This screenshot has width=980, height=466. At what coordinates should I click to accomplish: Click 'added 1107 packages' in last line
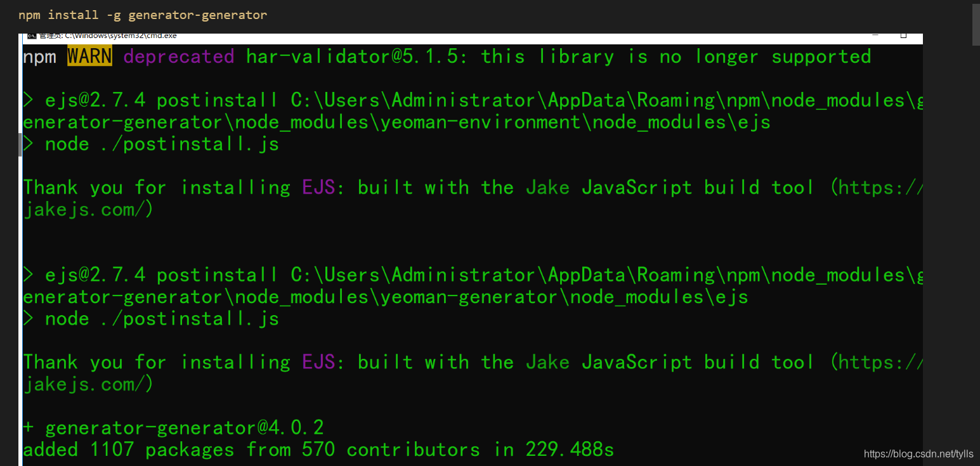click(129, 450)
